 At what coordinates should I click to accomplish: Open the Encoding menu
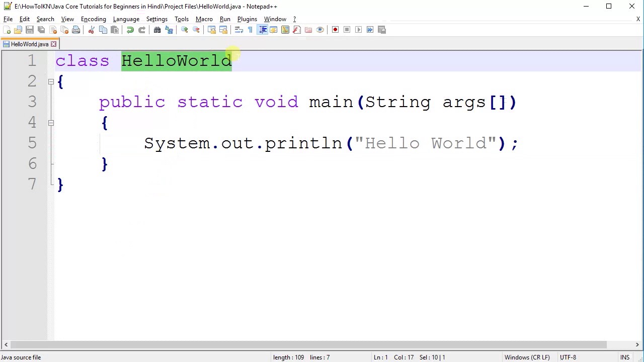point(94,19)
